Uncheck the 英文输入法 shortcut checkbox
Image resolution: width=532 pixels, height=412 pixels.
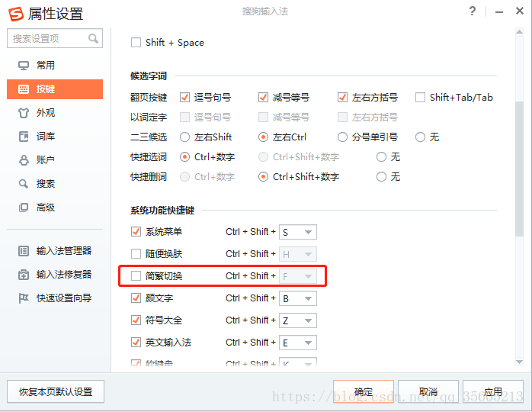pyautogui.click(x=136, y=343)
